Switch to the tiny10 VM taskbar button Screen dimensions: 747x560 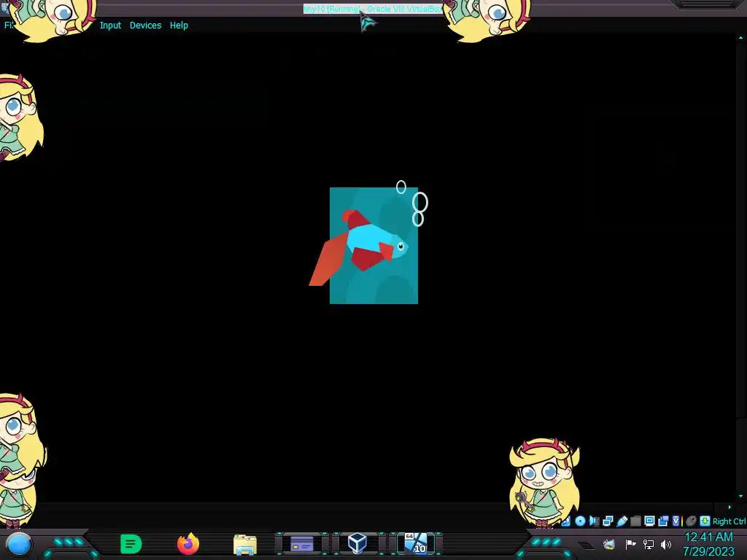(416, 543)
